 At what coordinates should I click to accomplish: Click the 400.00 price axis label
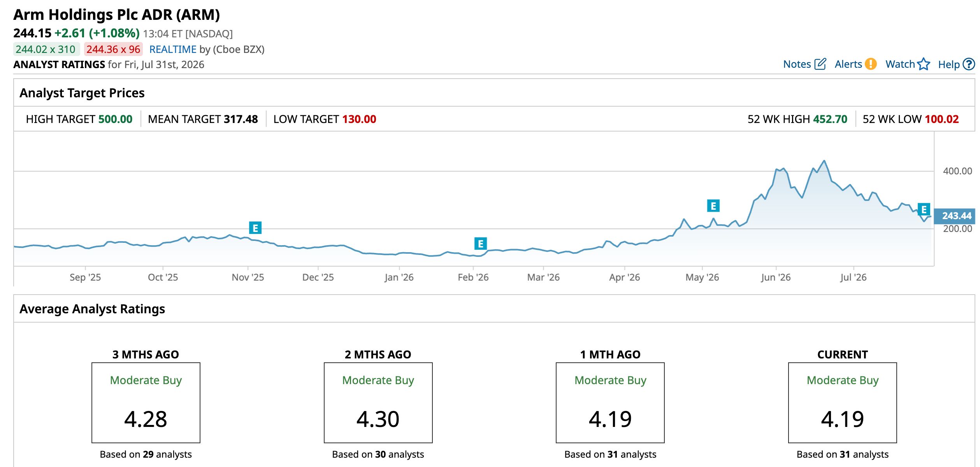pyautogui.click(x=957, y=171)
